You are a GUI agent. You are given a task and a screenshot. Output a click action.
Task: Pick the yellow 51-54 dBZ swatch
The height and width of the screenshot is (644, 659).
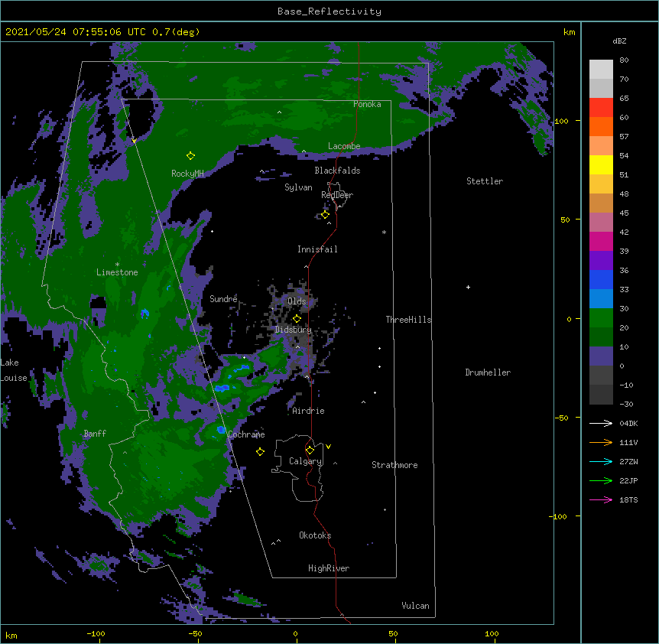click(601, 164)
